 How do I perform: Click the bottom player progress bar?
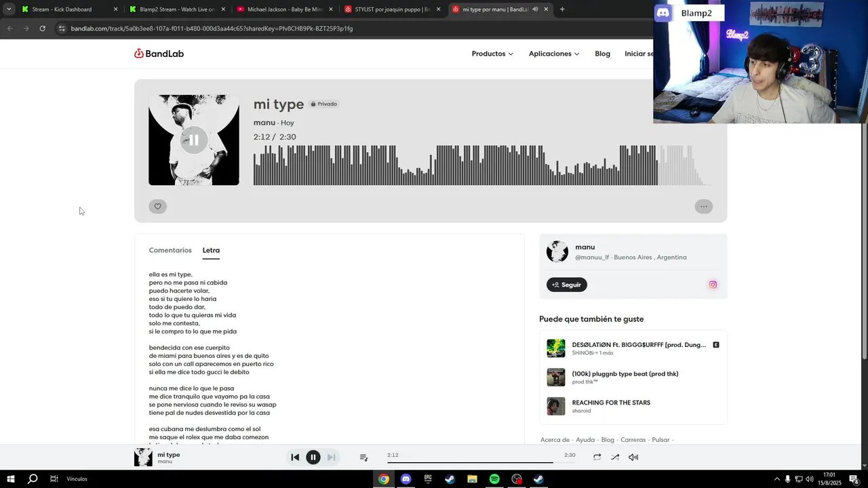tap(481, 462)
